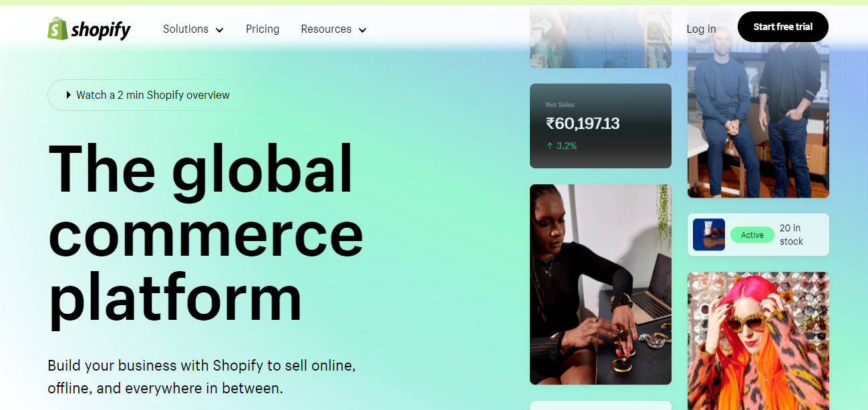868x410 pixels.
Task: Click the play triangle in overview button
Action: [69, 95]
